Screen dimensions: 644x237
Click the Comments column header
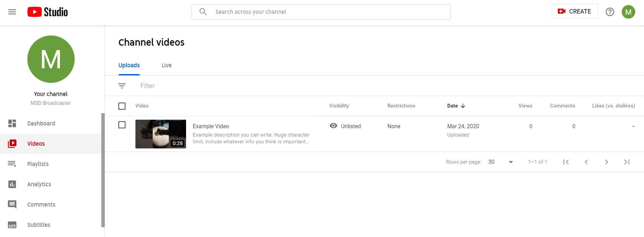[562, 106]
